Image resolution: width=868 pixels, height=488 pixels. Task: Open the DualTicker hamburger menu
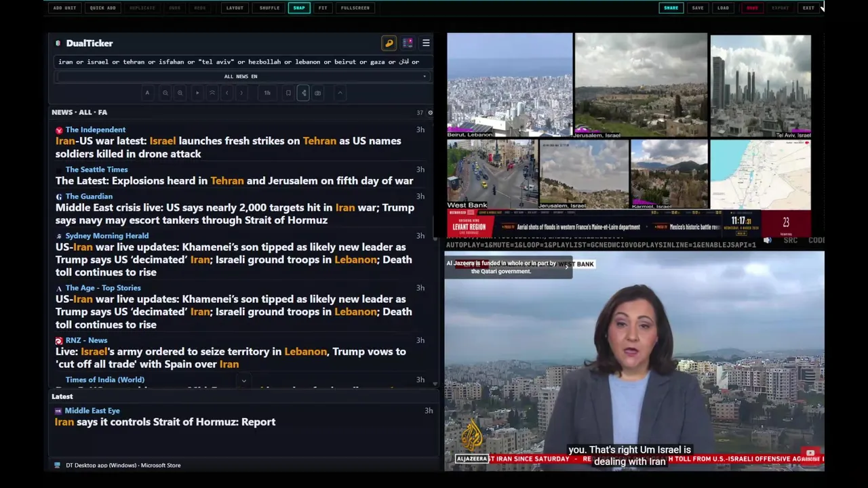coord(426,43)
